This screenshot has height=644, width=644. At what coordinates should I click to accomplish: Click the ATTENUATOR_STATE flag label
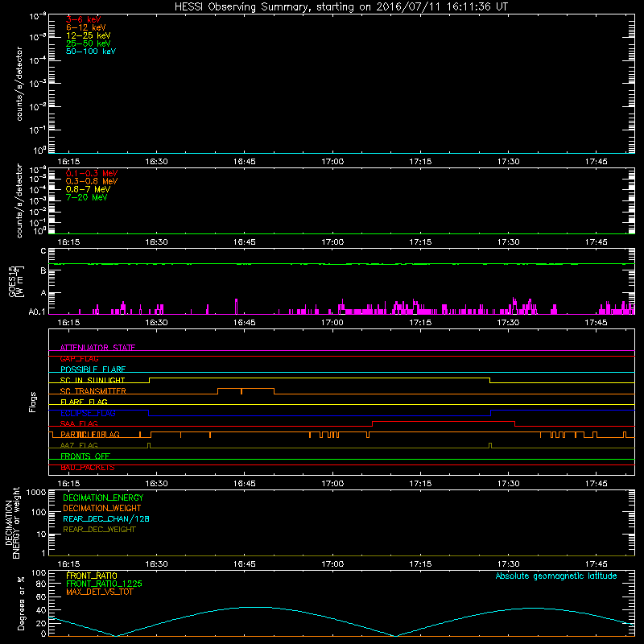pyautogui.click(x=97, y=348)
